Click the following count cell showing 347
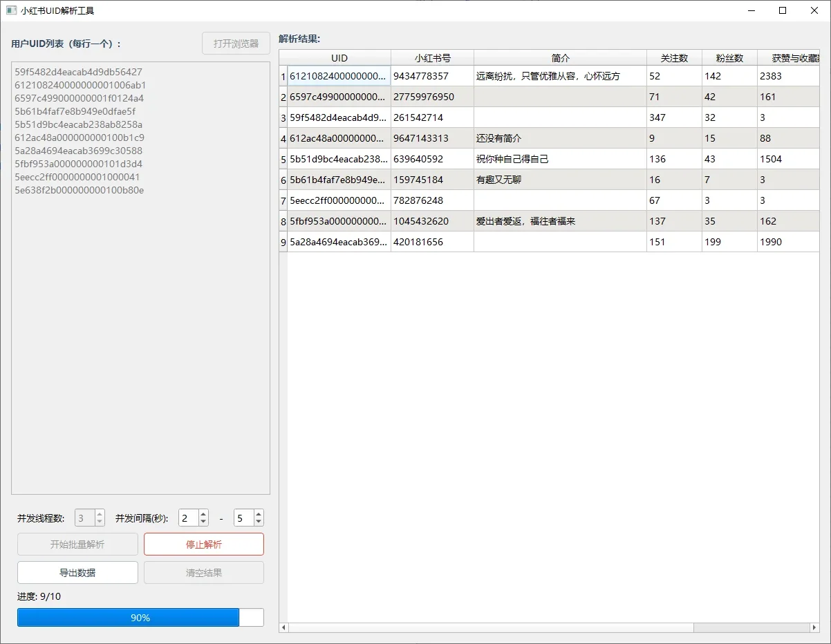Image resolution: width=831 pixels, height=644 pixels. pos(674,117)
